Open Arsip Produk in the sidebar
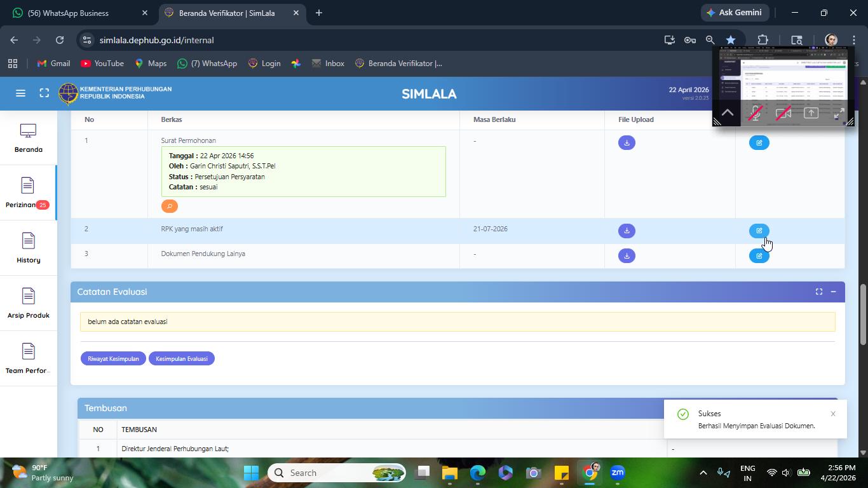The image size is (868, 488). (28, 303)
